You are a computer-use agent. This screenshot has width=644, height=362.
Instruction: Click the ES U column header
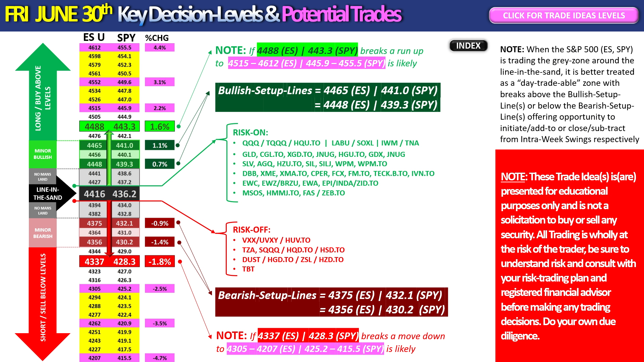coord(94,37)
